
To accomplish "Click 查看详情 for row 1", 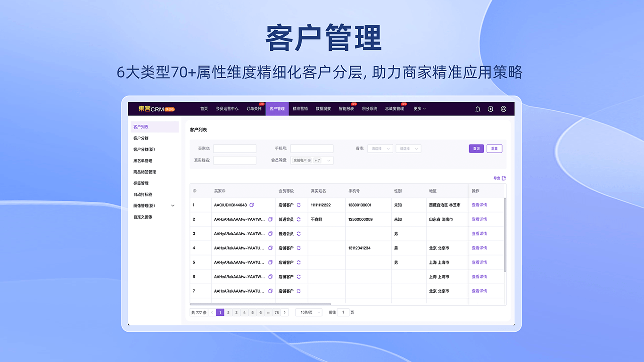I will (479, 205).
